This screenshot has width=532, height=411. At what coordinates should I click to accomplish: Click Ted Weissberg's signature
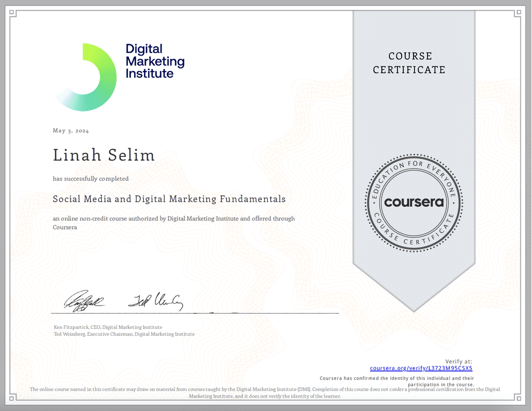point(156,301)
